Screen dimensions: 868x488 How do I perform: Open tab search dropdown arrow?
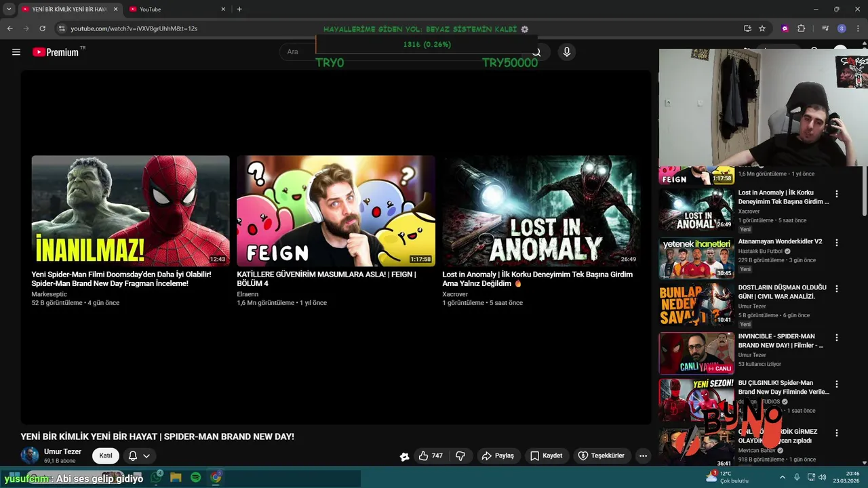click(x=9, y=9)
